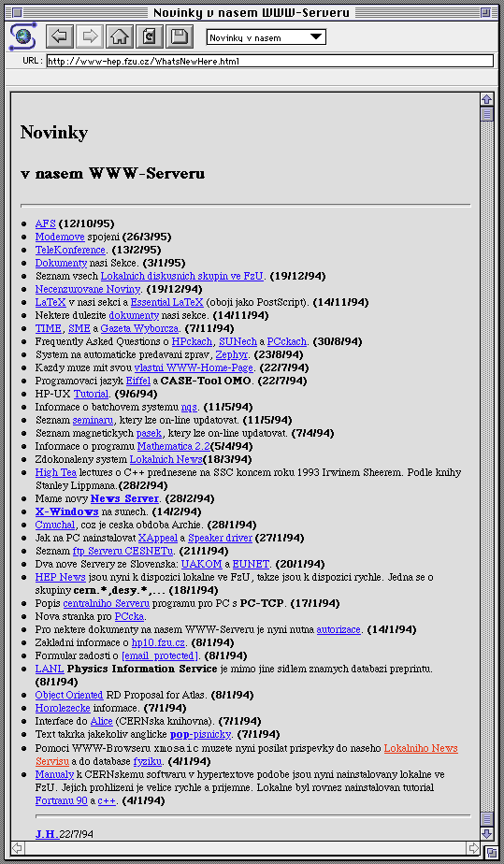Viewport: 504px width, 864px height.
Task: Click the Back arrow toolbar button
Action: point(60,36)
